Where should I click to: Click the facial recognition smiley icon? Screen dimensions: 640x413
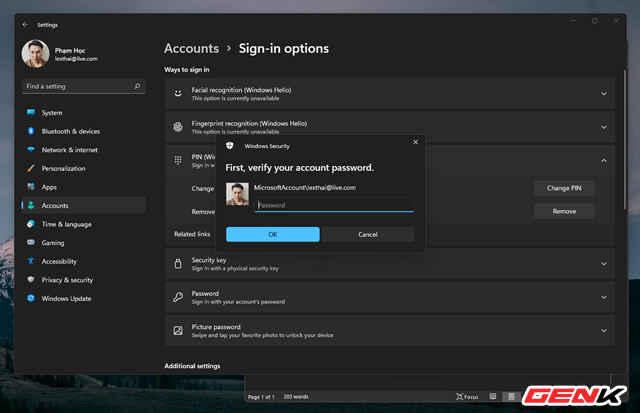tap(178, 93)
